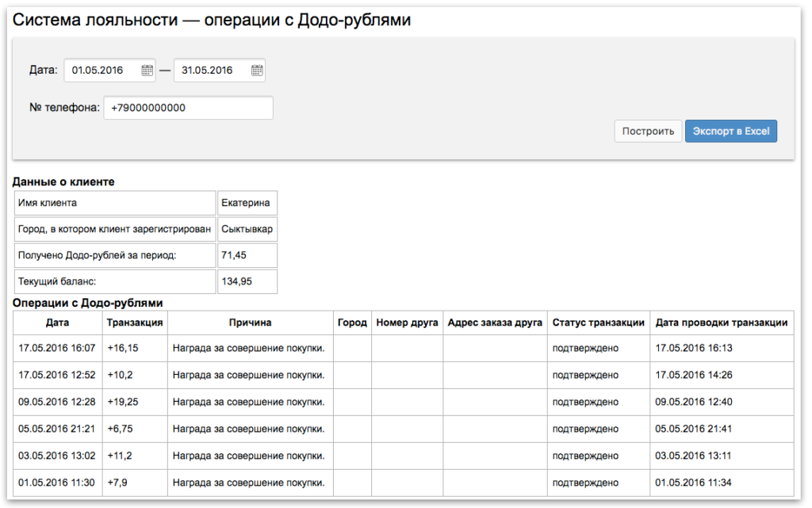The height and width of the screenshot is (508, 812).
Task: Select the Адрес заказа друга column header
Action: 495,323
